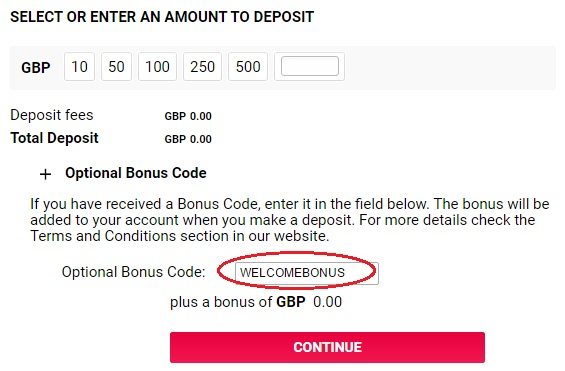The image size is (565, 371).
Task: Click the Terms and Conditions instruction paragraph
Action: pyautogui.click(x=290, y=220)
